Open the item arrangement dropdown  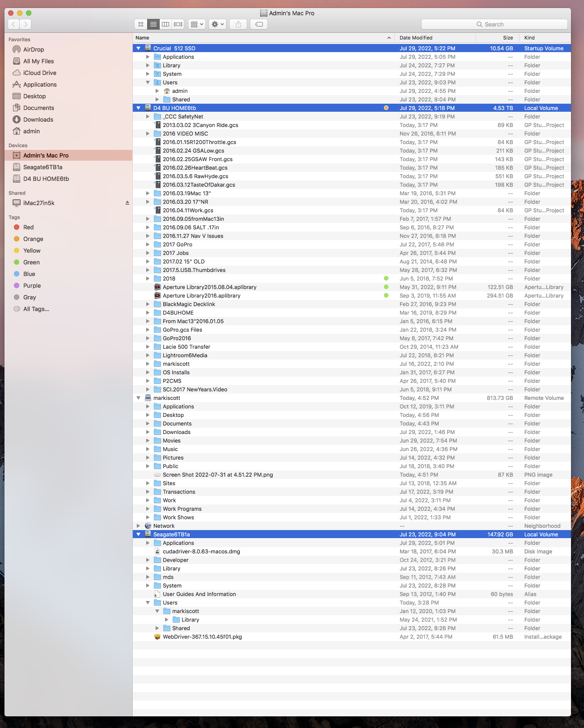pyautogui.click(x=197, y=24)
